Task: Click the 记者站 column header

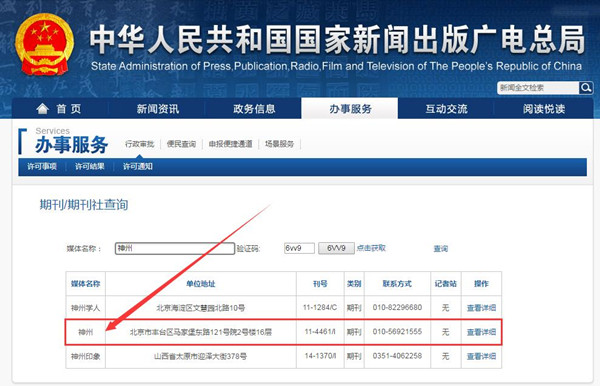Action: click(x=446, y=284)
